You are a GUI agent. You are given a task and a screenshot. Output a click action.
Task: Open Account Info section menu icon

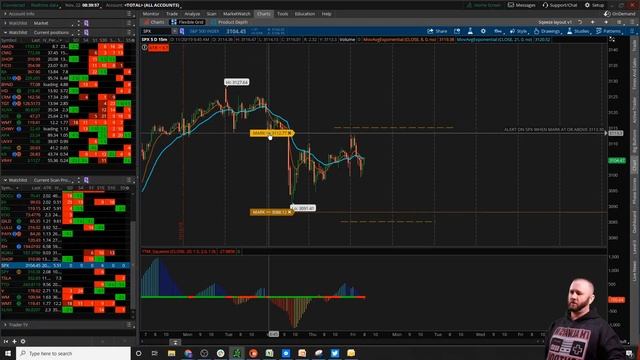129,14
